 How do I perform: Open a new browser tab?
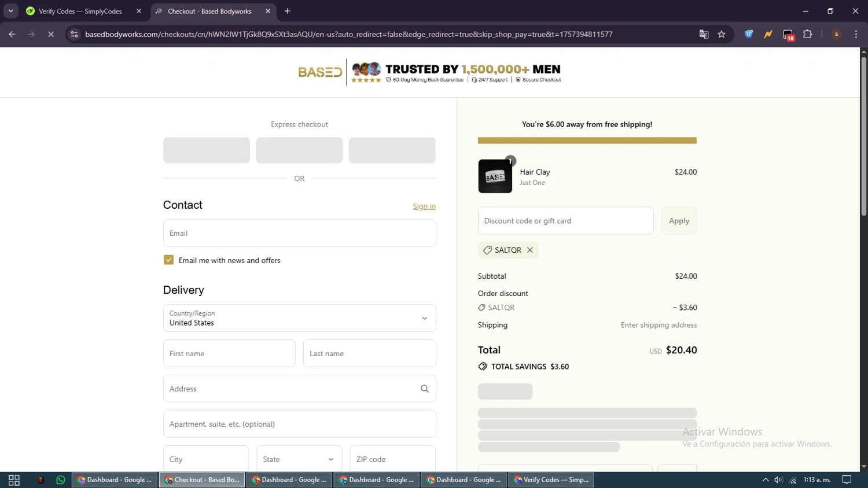click(288, 11)
